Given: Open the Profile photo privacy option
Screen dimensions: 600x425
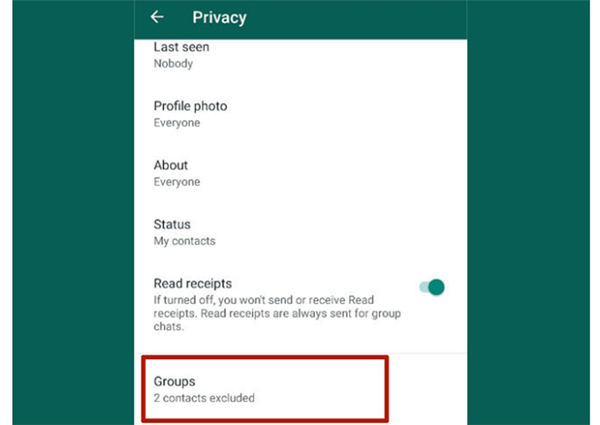Looking at the screenshot, I should pos(300,114).
